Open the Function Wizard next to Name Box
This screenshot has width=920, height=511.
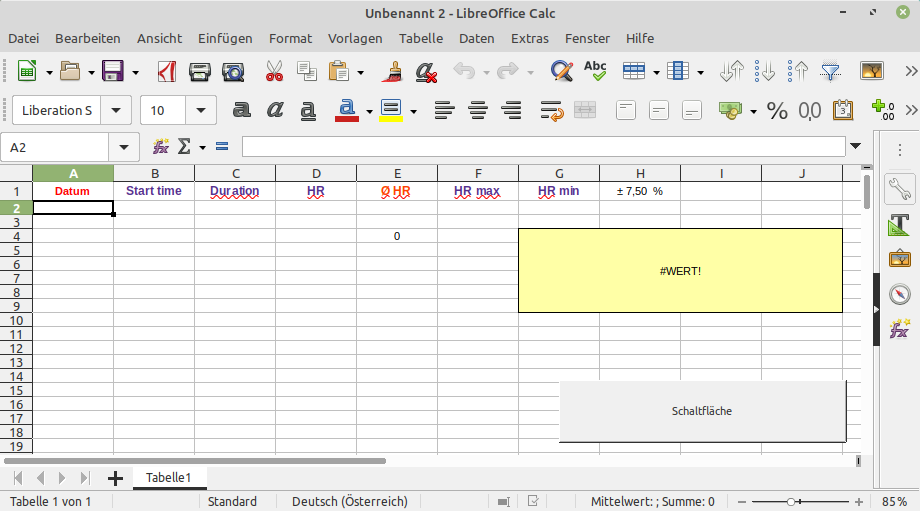click(x=161, y=147)
